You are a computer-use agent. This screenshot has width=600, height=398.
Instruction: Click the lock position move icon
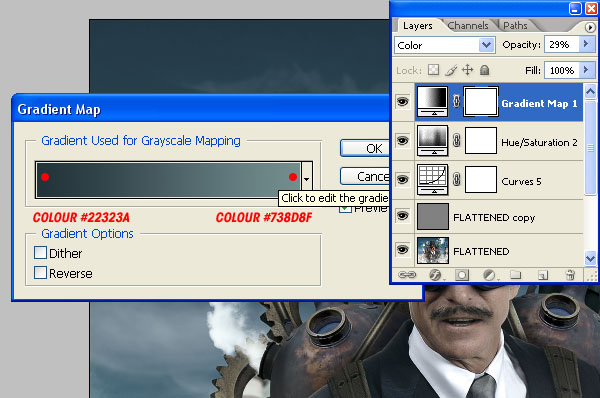(468, 70)
